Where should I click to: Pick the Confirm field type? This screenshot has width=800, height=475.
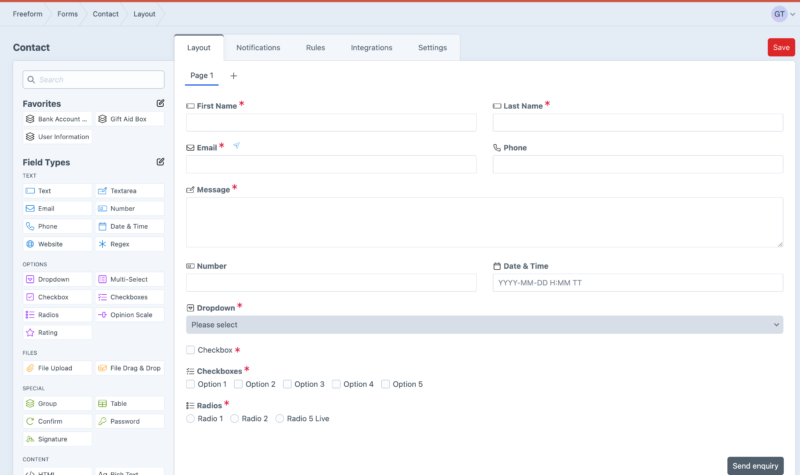[58, 421]
